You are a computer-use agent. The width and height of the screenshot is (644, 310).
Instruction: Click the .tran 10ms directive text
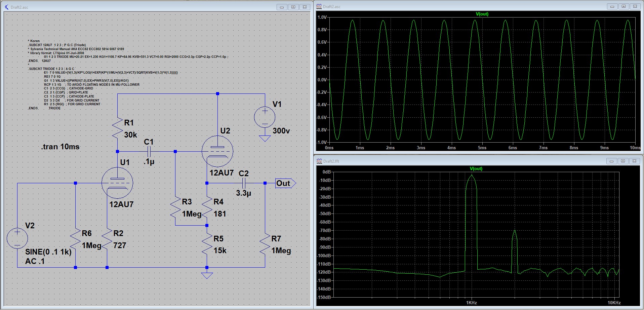point(61,147)
